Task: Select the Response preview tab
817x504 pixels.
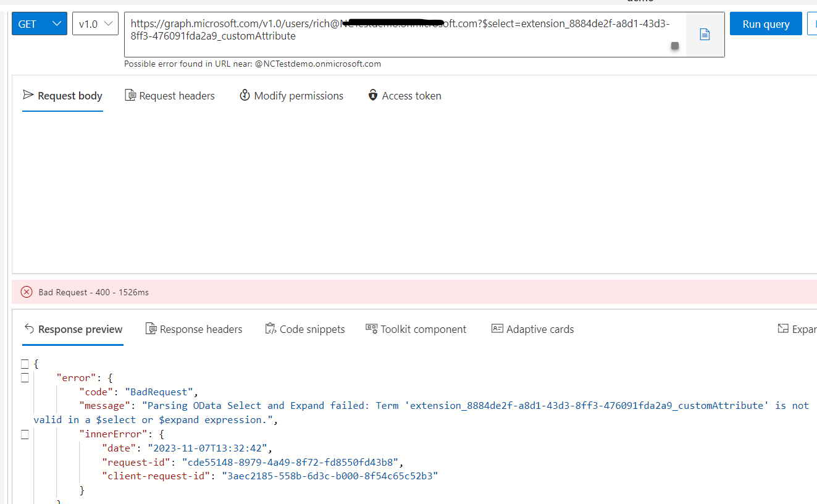Action: [72, 329]
